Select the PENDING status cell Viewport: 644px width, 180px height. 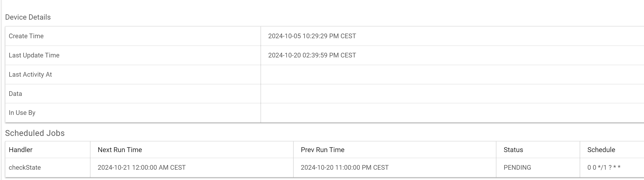click(x=517, y=167)
